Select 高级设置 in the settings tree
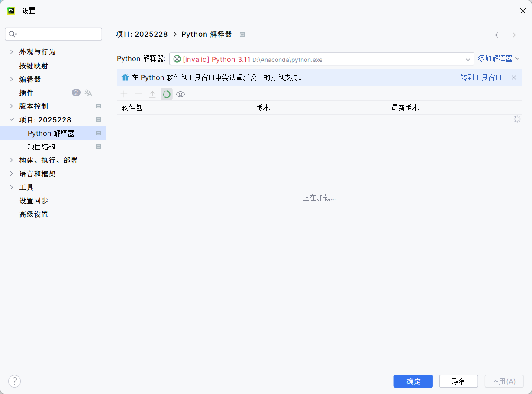 pyautogui.click(x=34, y=214)
